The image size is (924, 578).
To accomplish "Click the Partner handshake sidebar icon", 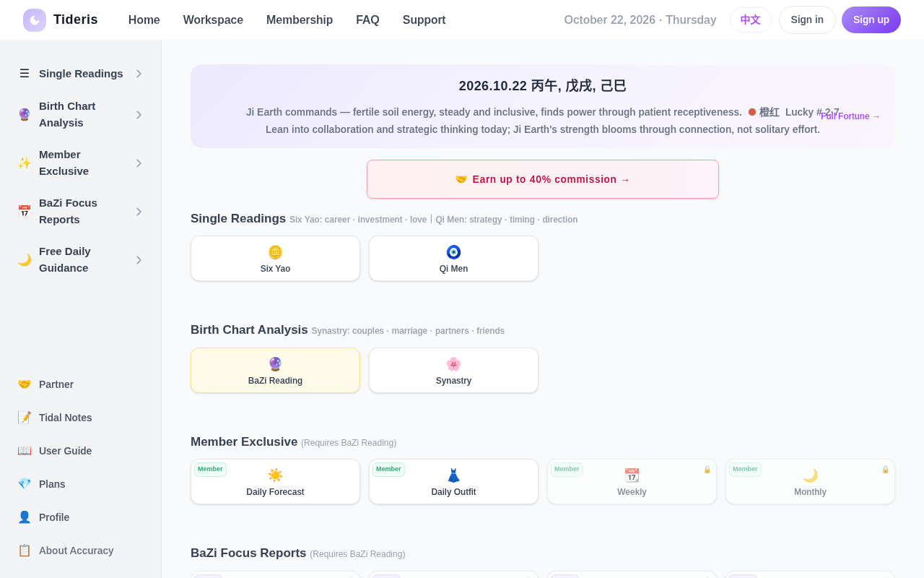I will (x=25, y=384).
